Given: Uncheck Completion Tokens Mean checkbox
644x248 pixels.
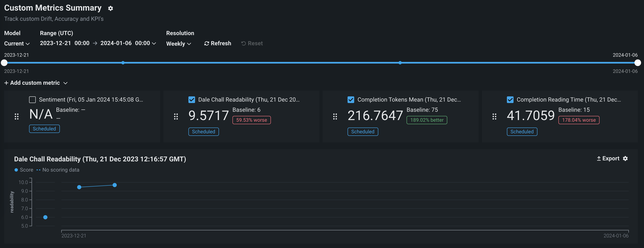Looking at the screenshot, I should 351,99.
